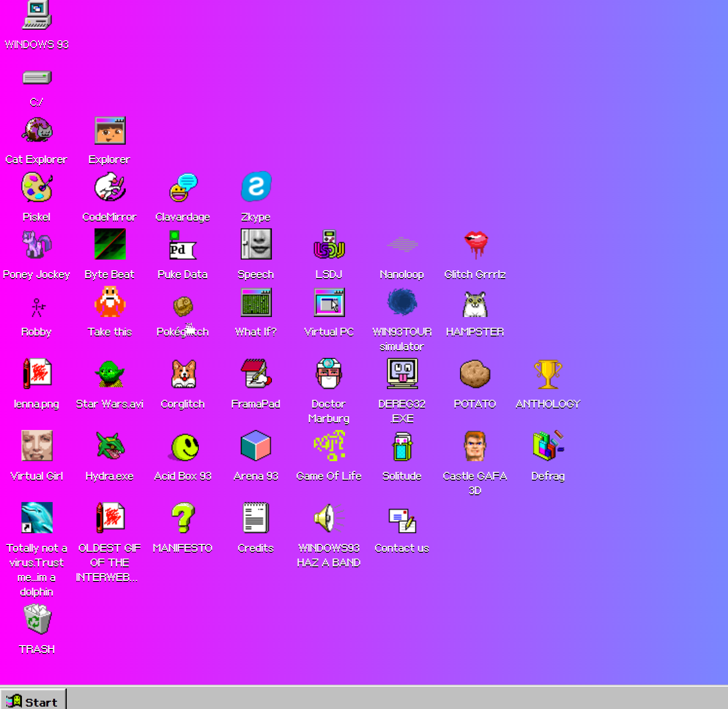Launch Virtual PC icon
Image resolution: width=728 pixels, height=709 pixels.
(x=329, y=302)
